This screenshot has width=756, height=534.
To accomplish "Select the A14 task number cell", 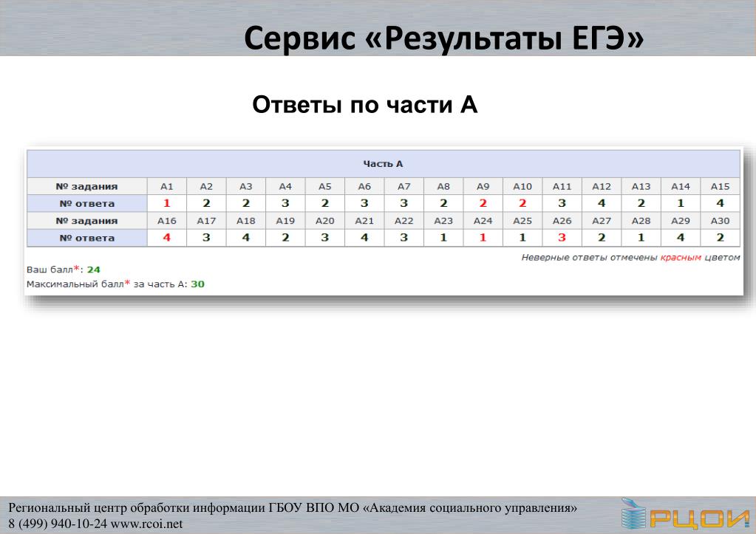I will click(681, 187).
